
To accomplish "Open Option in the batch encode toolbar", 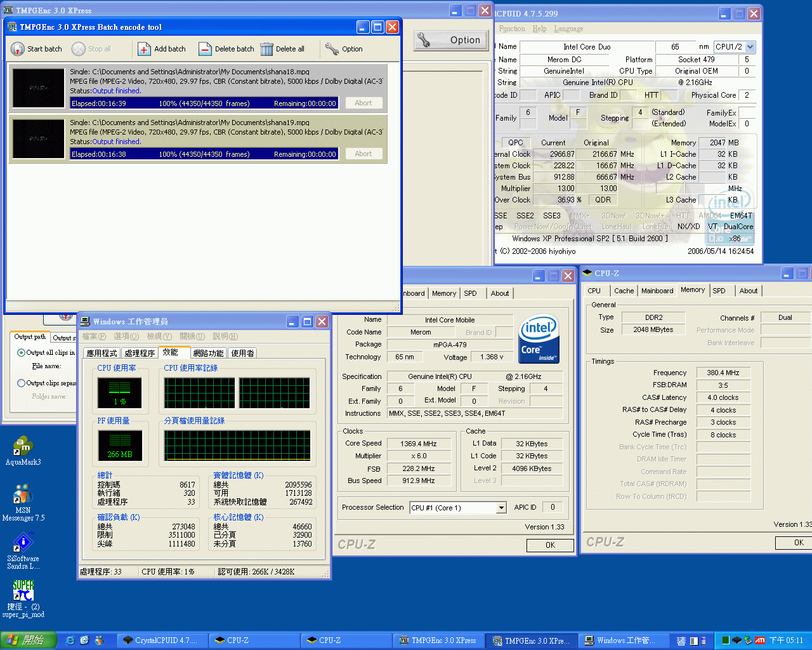I will (344, 49).
